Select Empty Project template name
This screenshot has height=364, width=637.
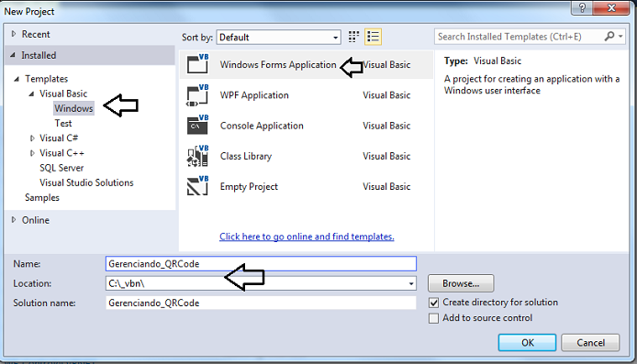click(x=249, y=187)
